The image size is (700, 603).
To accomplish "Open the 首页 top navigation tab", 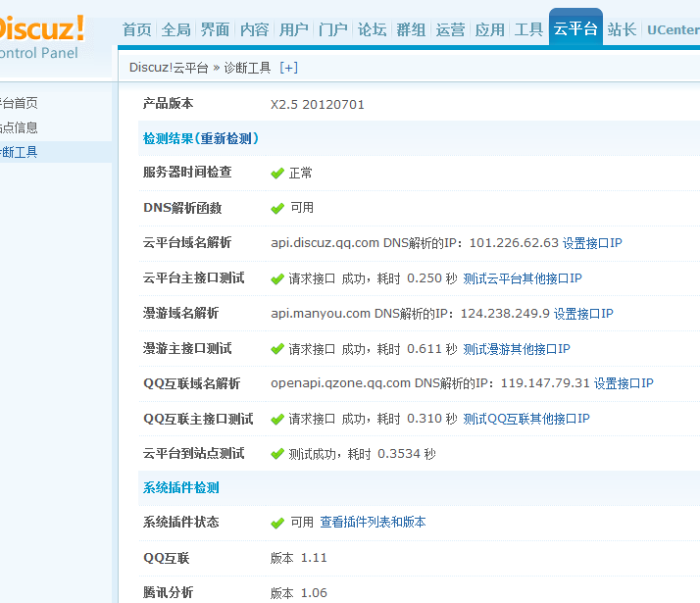I will [x=136, y=29].
